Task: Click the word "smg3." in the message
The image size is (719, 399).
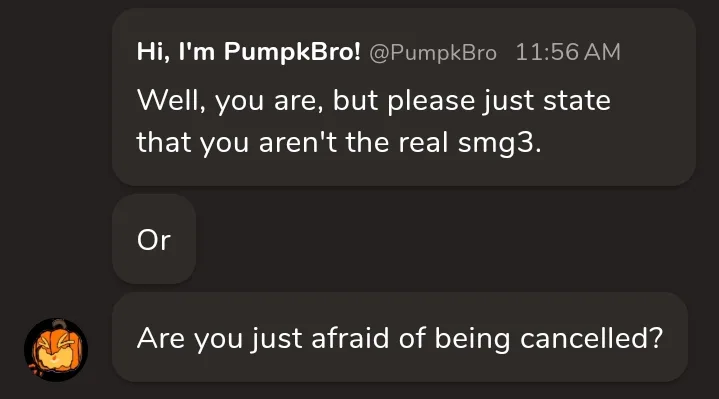Action: 500,143
